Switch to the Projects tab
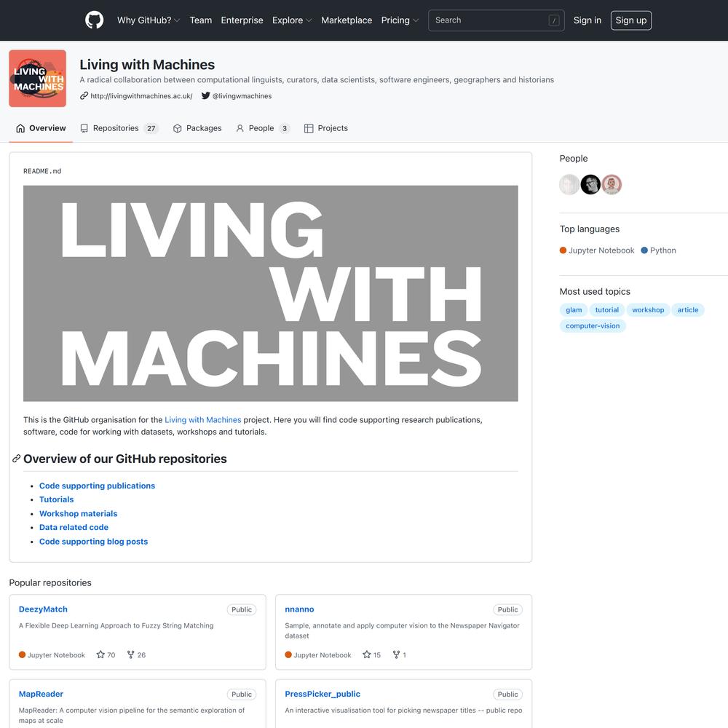Screen dimensions: 728x728 pyautogui.click(x=326, y=128)
